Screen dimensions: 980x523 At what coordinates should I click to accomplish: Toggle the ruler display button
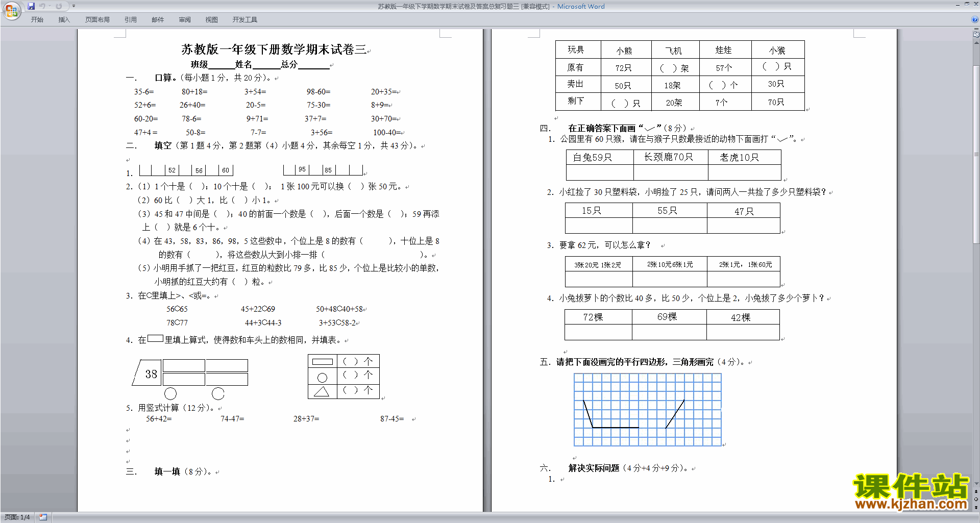pos(976,35)
